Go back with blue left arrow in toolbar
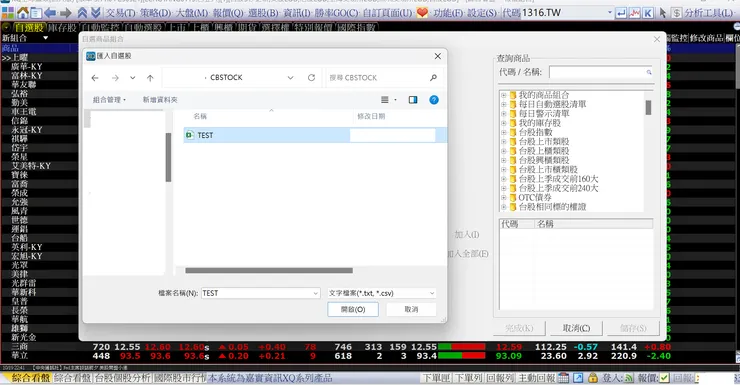The width and height of the screenshot is (740, 385). click(x=50, y=13)
